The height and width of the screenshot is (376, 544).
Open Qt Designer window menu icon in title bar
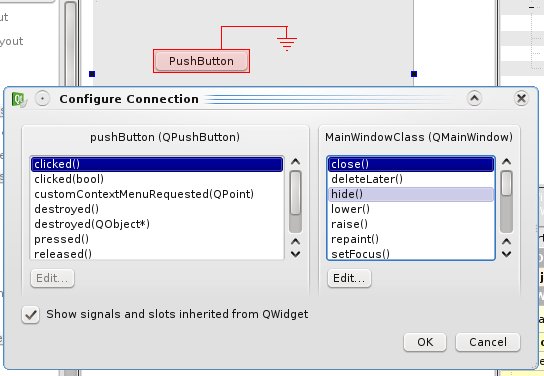(x=19, y=99)
